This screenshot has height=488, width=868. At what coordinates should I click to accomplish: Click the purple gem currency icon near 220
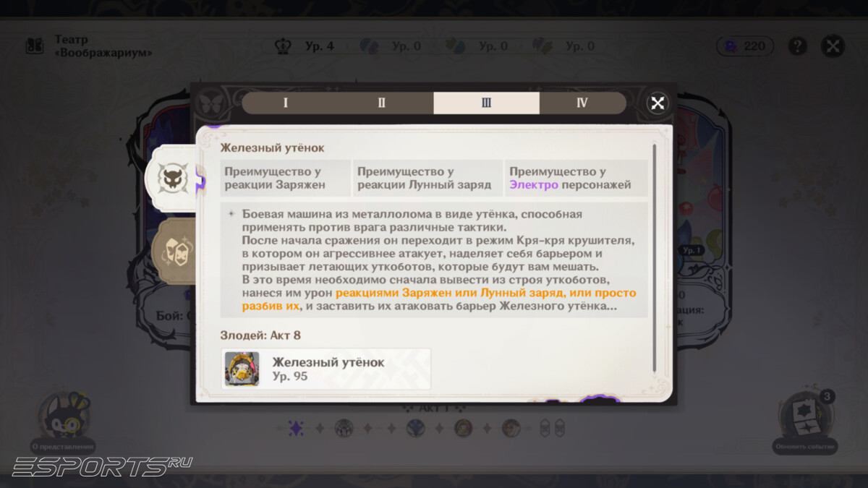pyautogui.click(x=732, y=46)
